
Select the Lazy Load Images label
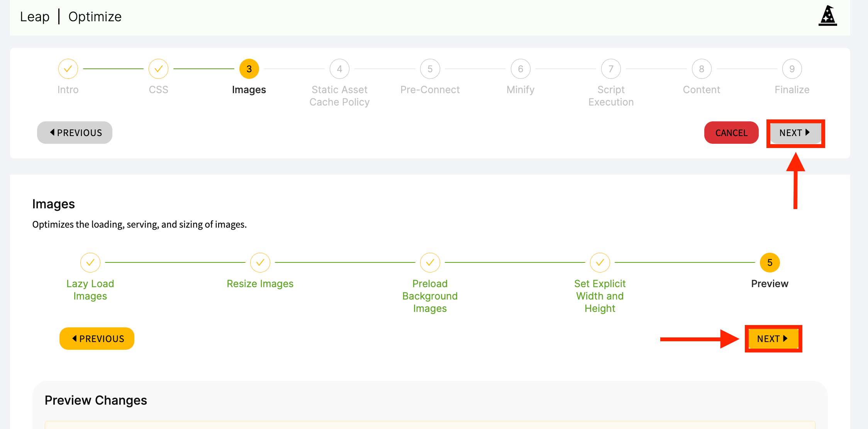point(90,290)
